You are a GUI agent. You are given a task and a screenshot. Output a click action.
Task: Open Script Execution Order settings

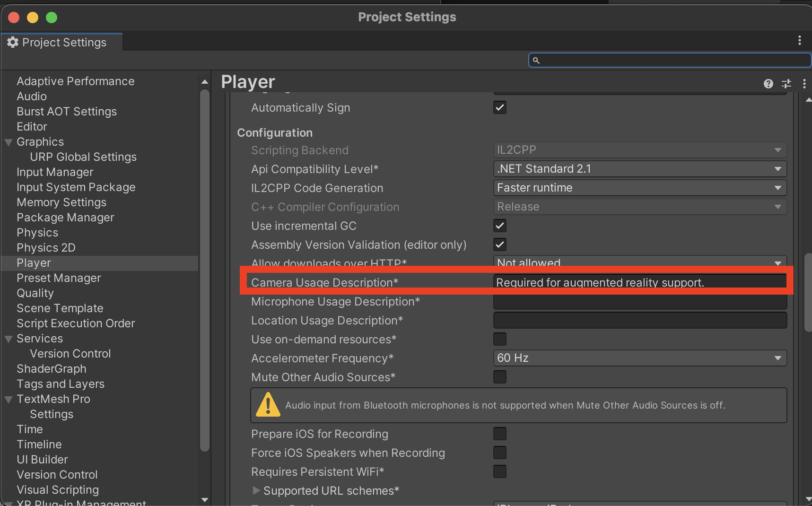pos(76,323)
